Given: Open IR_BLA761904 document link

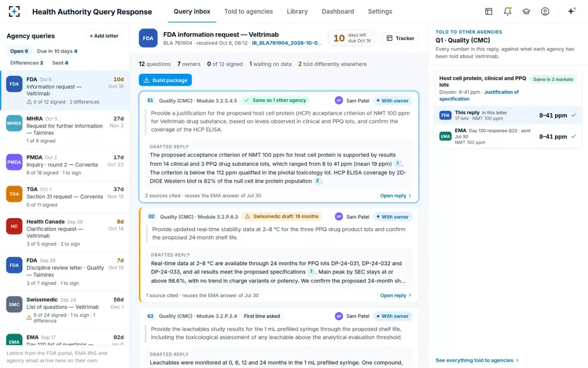Looking at the screenshot, I should (287, 43).
